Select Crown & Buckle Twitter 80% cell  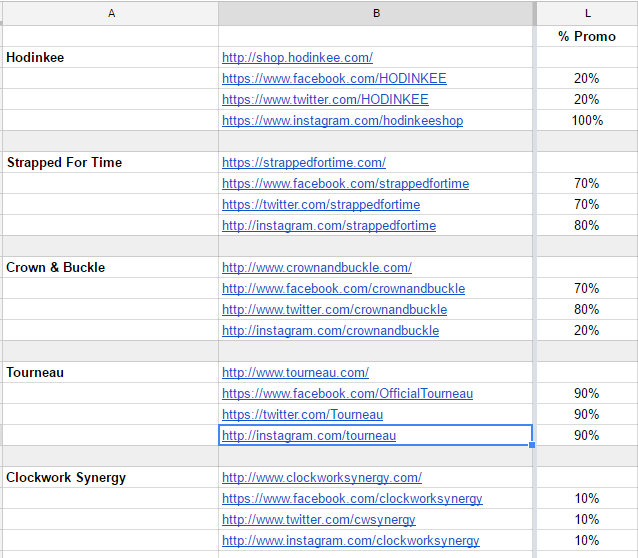587,309
